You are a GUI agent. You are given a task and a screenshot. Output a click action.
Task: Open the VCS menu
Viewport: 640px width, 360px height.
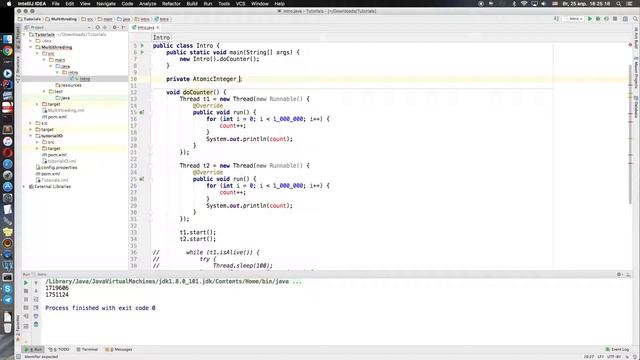click(240, 4)
